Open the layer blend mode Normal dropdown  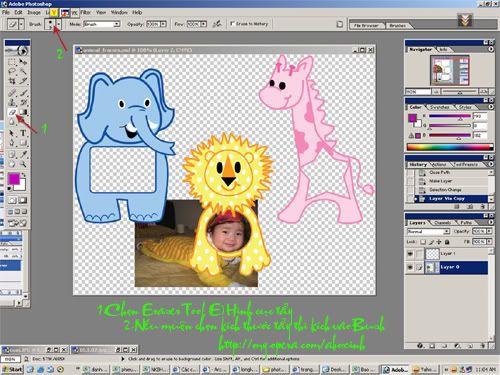(x=447, y=231)
